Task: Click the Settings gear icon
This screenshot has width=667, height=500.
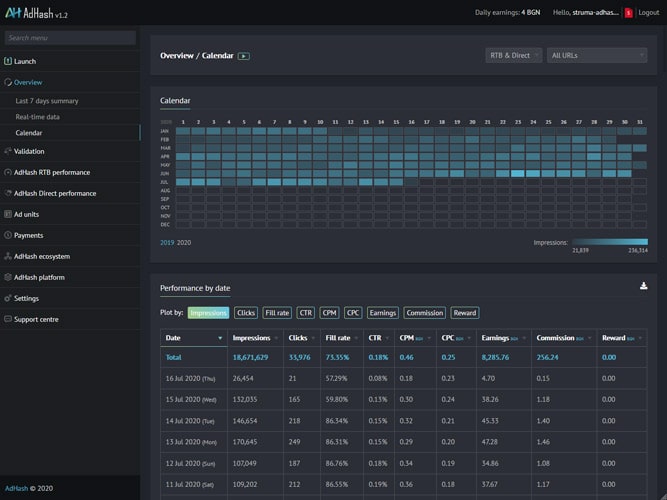Action: [9, 298]
